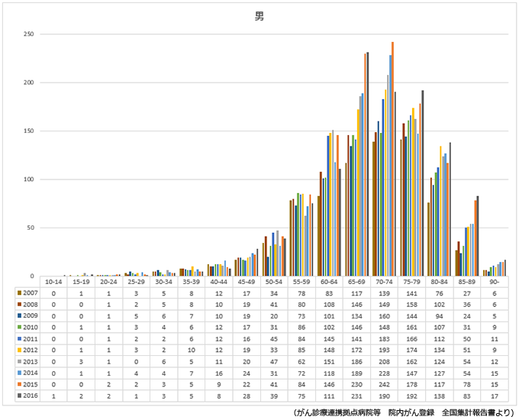Click the 2010 legend color marker
Image resolution: width=519 pixels, height=420 pixels.
(18, 326)
